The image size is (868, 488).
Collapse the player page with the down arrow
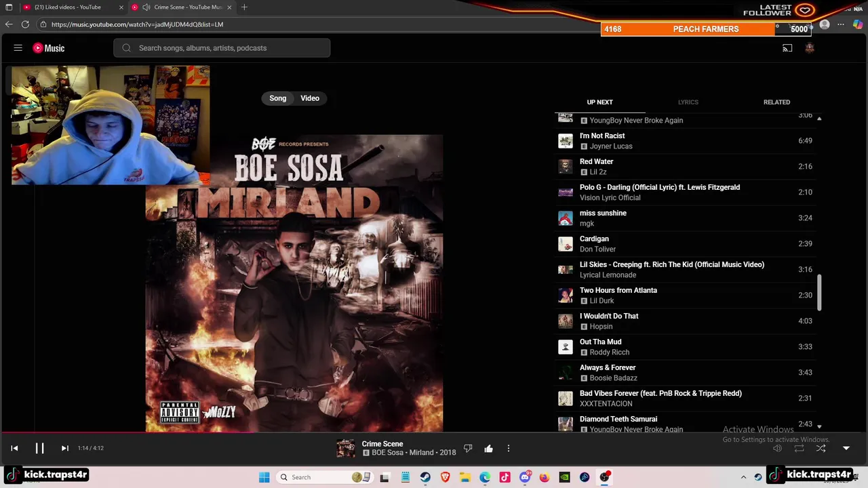846,448
